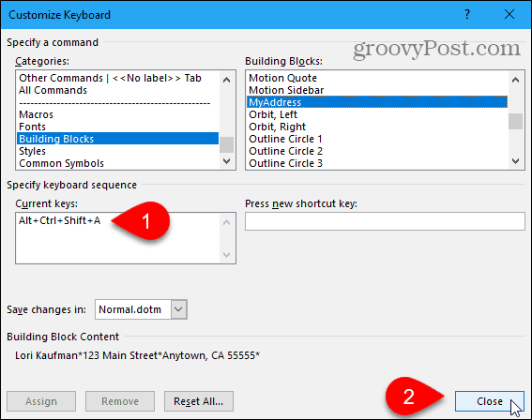The width and height of the screenshot is (532, 420).
Task: Click the Reset All button
Action: point(199,401)
